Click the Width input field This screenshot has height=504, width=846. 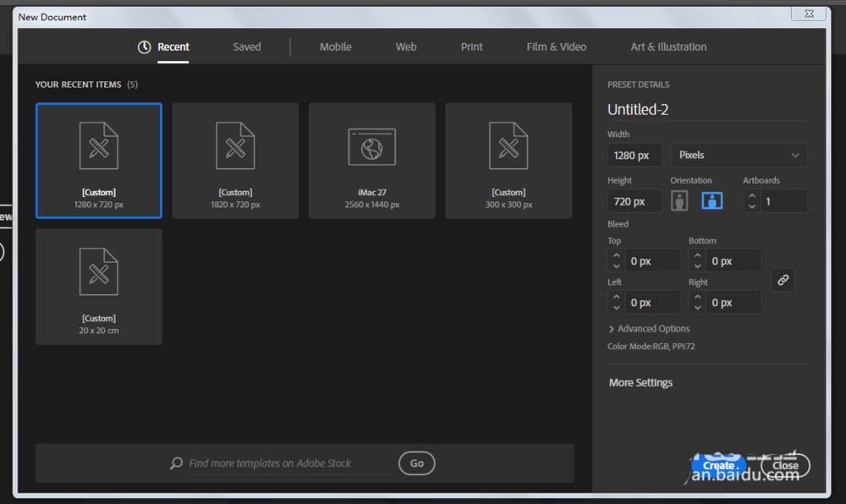tap(634, 156)
